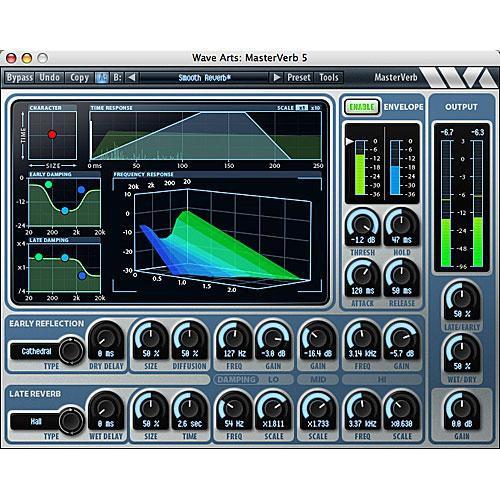Click the dark-blue high node in Early Damping
Viewport: 500px width, 500px height.
(81, 190)
